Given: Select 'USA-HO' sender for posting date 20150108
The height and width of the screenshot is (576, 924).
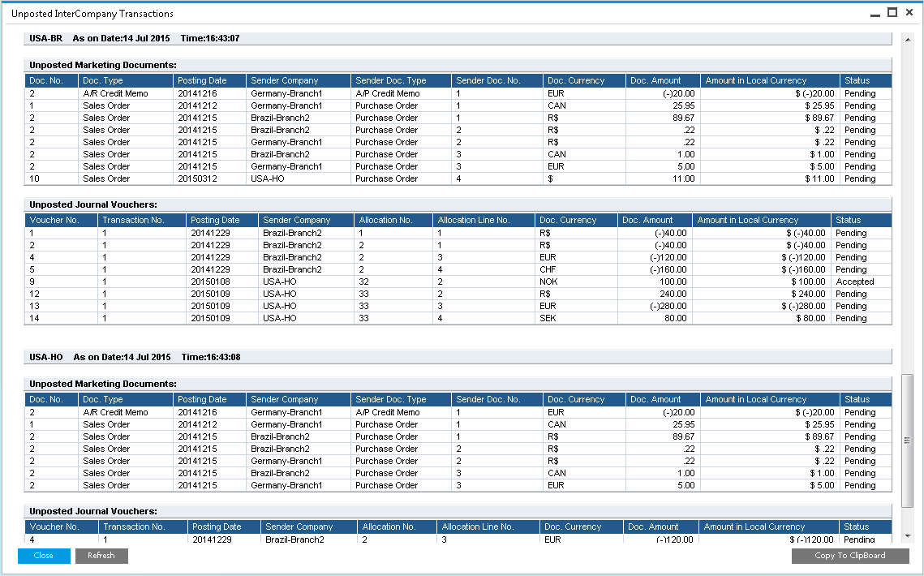Looking at the screenshot, I should point(306,282).
